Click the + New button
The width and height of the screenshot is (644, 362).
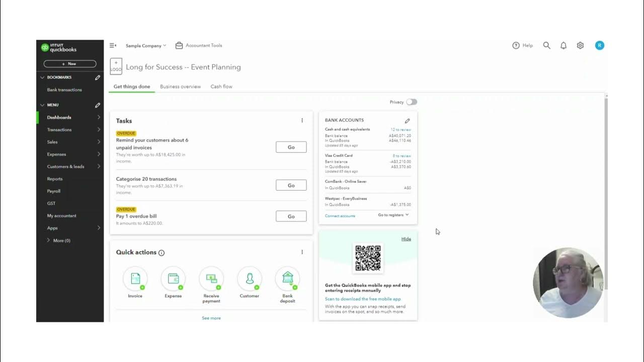[x=70, y=64]
